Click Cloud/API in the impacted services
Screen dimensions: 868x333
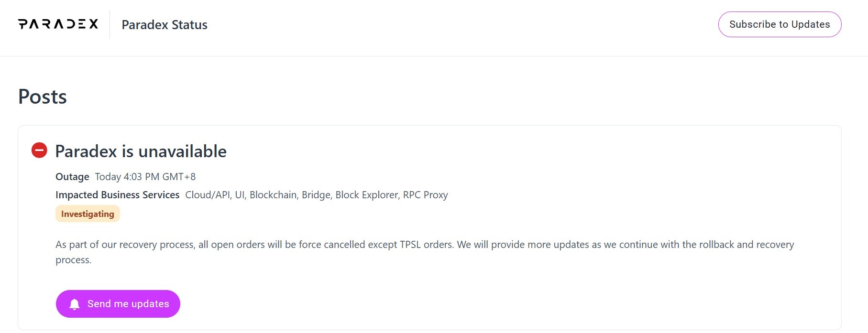(x=207, y=195)
